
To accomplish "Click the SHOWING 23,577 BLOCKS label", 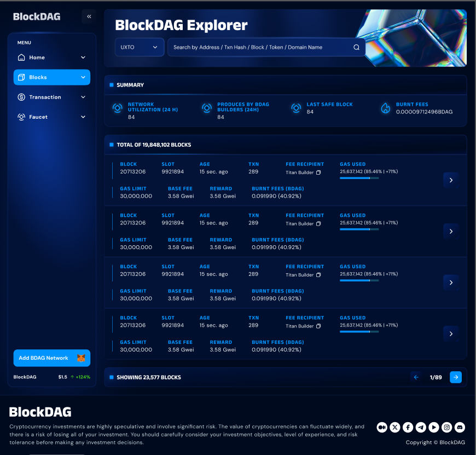I will point(149,377).
